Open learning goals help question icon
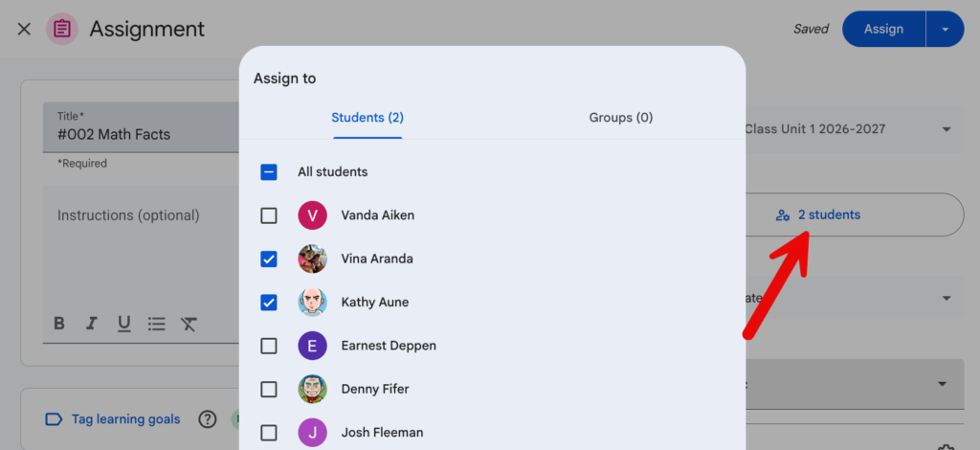This screenshot has width=980, height=450. [x=208, y=419]
